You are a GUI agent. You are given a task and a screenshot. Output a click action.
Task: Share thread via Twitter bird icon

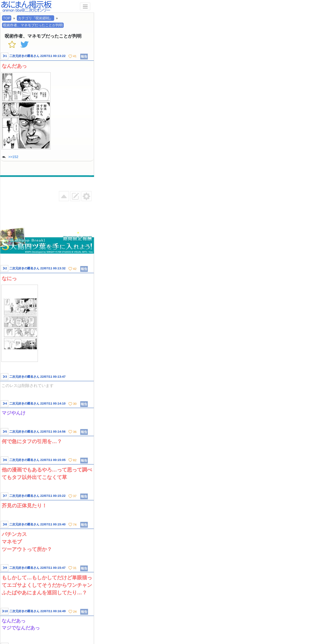click(x=24, y=44)
